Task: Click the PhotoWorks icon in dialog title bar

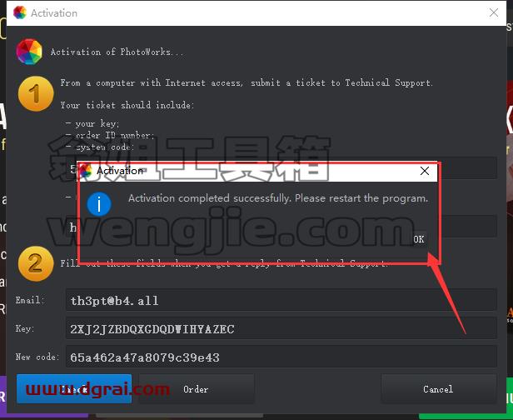Action: coord(86,171)
